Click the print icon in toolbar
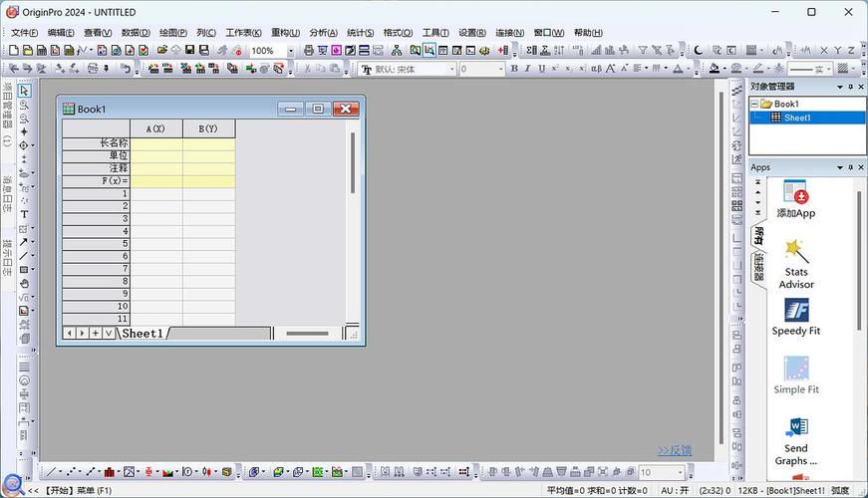 coord(309,51)
